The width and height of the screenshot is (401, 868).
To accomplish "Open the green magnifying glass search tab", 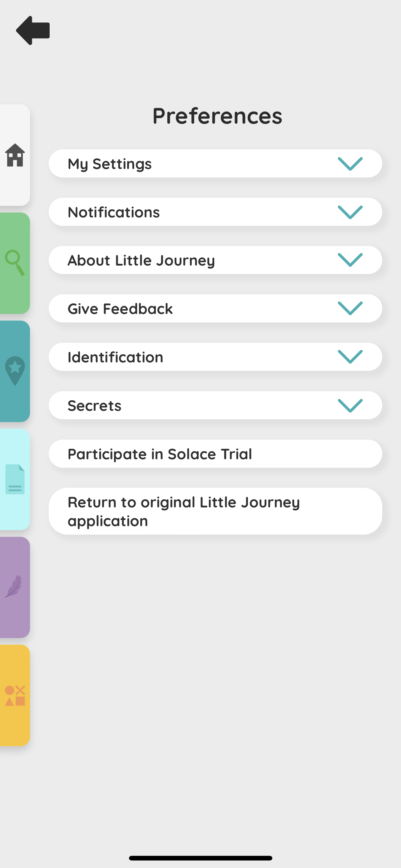I will click(15, 263).
